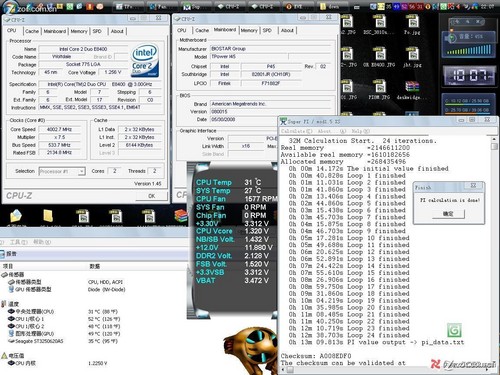Open the Memory tab in the CPU-Z Mainboard window
Screen dimensions: 500x375
click(x=249, y=30)
